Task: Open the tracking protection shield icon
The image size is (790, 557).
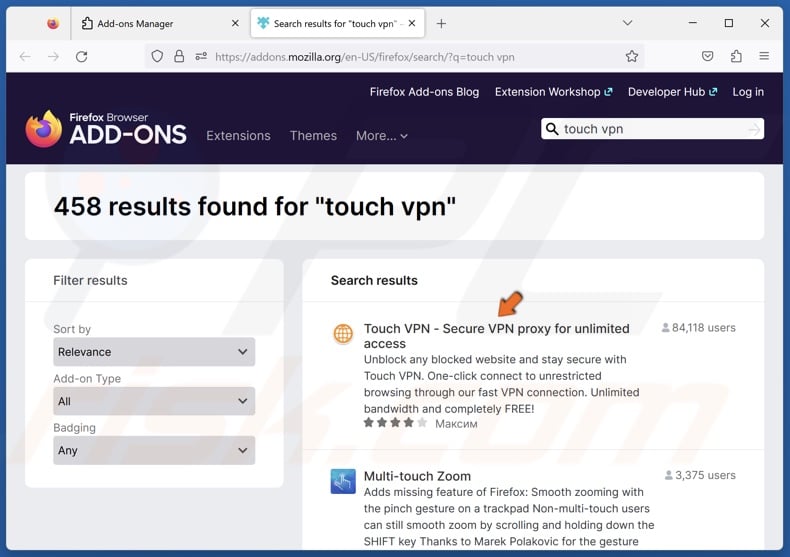Action: (x=157, y=56)
